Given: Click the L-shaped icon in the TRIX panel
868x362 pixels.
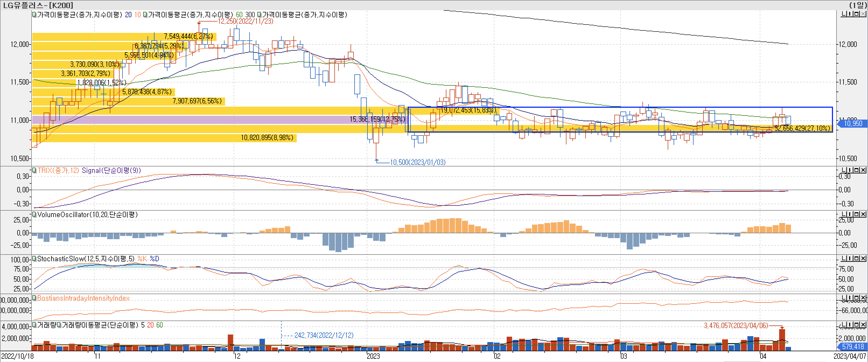Looking at the screenshot, I should 844,170.
